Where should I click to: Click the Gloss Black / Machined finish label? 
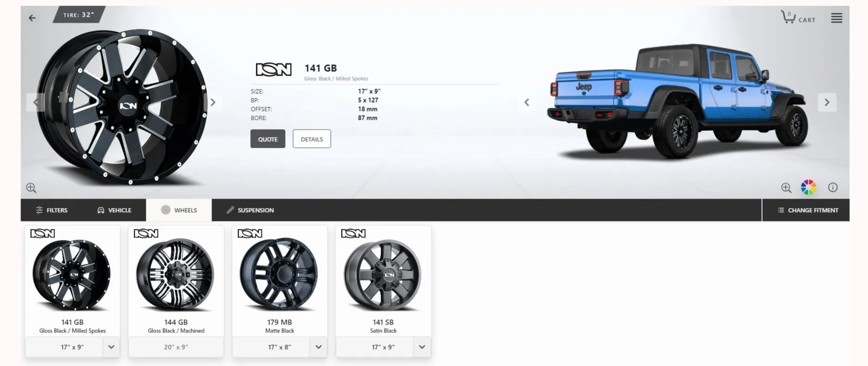(176, 331)
